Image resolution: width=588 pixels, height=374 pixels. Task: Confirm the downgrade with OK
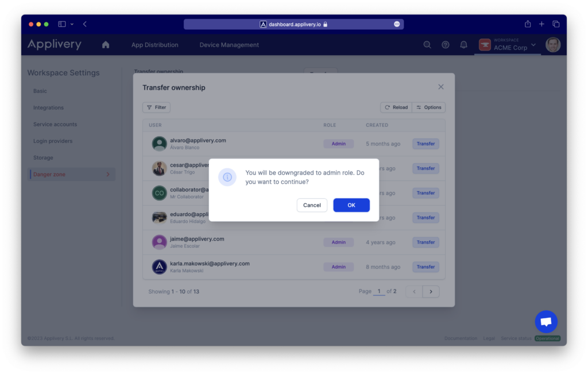351,205
